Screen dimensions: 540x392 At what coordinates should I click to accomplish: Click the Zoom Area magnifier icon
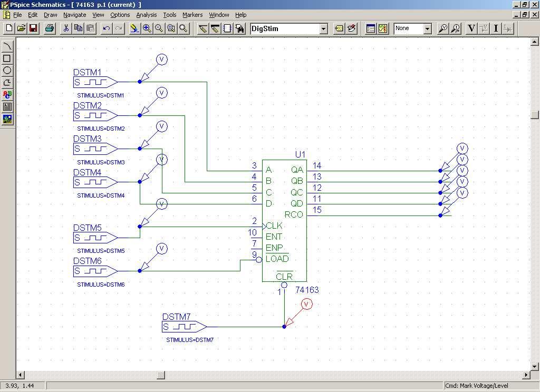tap(171, 28)
